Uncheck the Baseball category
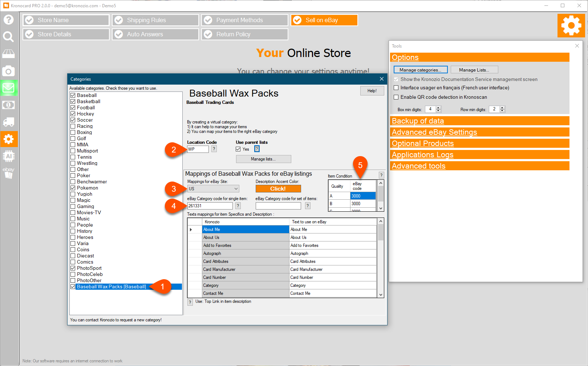Screen dimensions: 588x366 [x=73, y=95]
